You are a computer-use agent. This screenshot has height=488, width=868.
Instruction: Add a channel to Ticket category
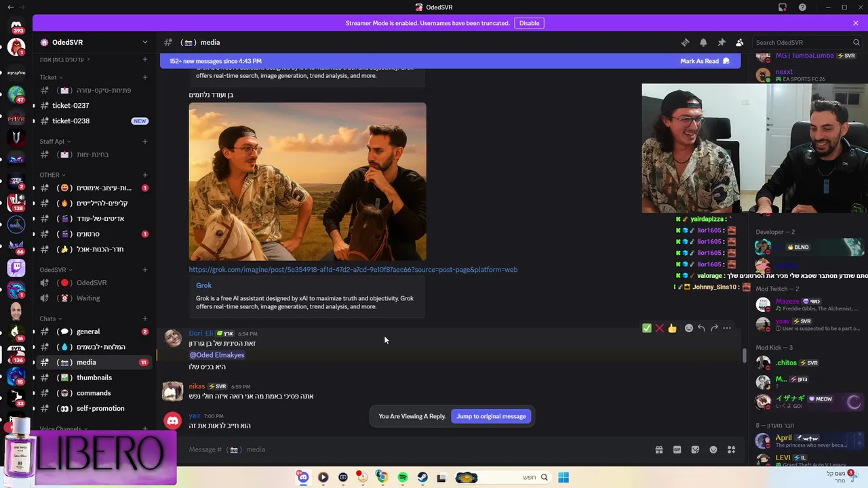click(144, 77)
